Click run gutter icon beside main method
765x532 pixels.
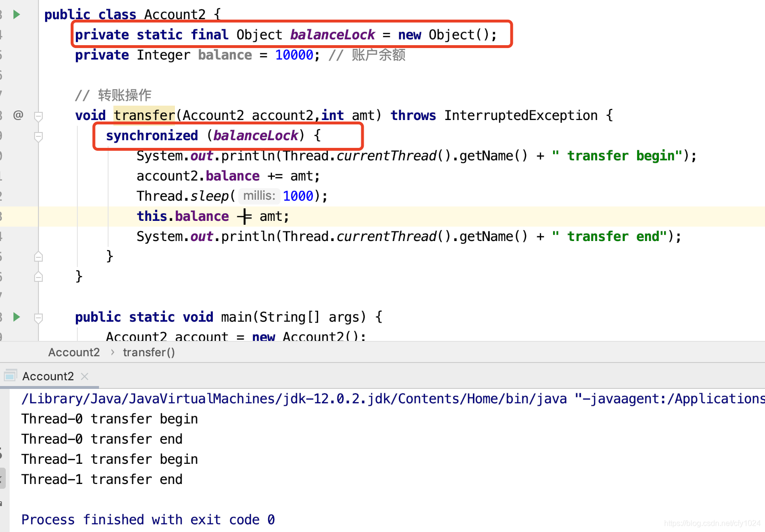point(17,317)
